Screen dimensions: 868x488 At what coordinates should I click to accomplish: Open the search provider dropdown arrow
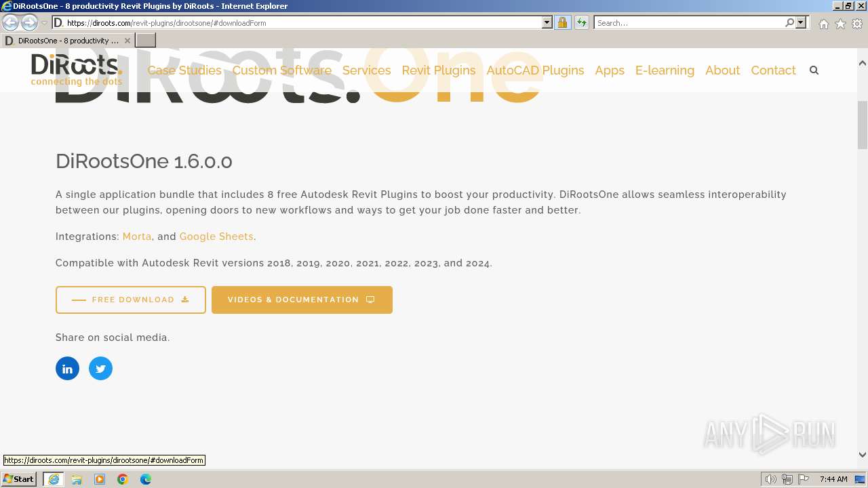(801, 22)
